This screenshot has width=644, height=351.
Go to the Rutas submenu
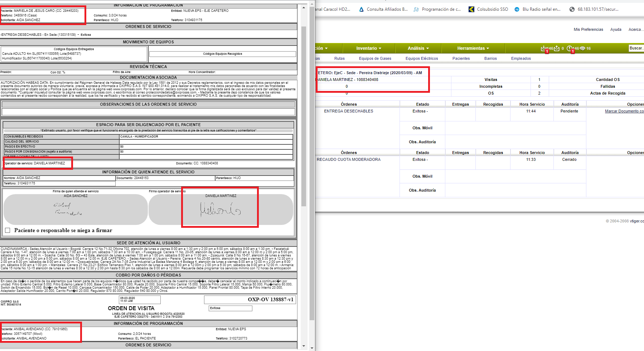coord(339,58)
